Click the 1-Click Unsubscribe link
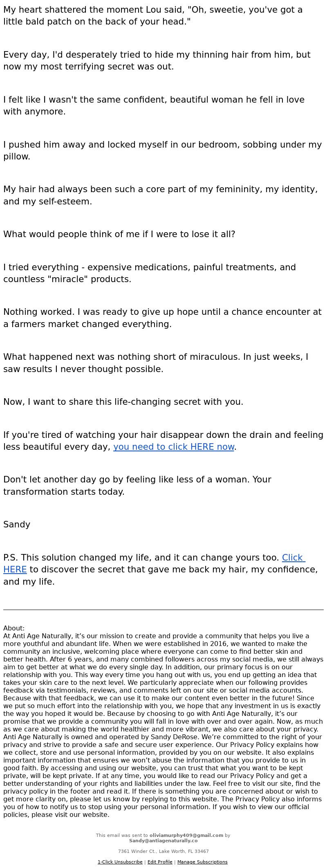This screenshot has height=868, width=327. [120, 862]
